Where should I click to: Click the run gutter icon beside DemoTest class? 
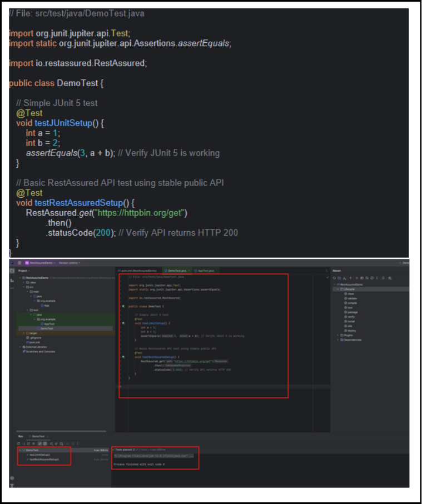122,306
